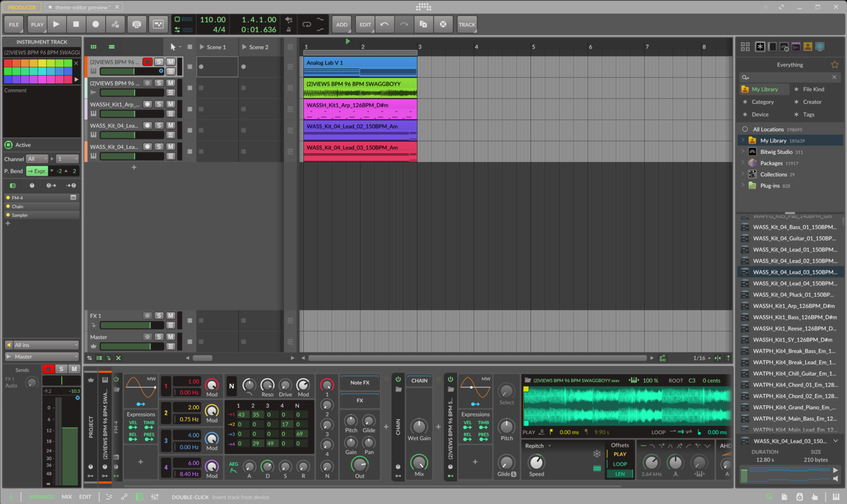Enable LOOP in the Sampler playback section
Viewport: 847px width, 504px height.
coord(619,464)
